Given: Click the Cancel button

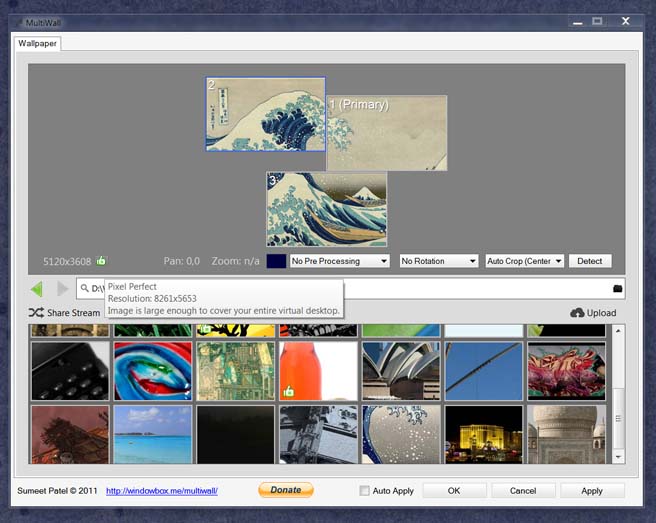Looking at the screenshot, I should (x=523, y=490).
